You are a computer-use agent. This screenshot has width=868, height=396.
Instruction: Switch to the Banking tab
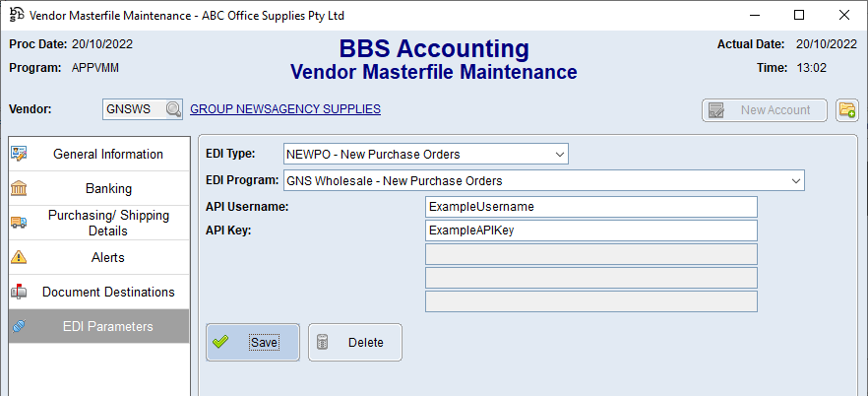107,188
